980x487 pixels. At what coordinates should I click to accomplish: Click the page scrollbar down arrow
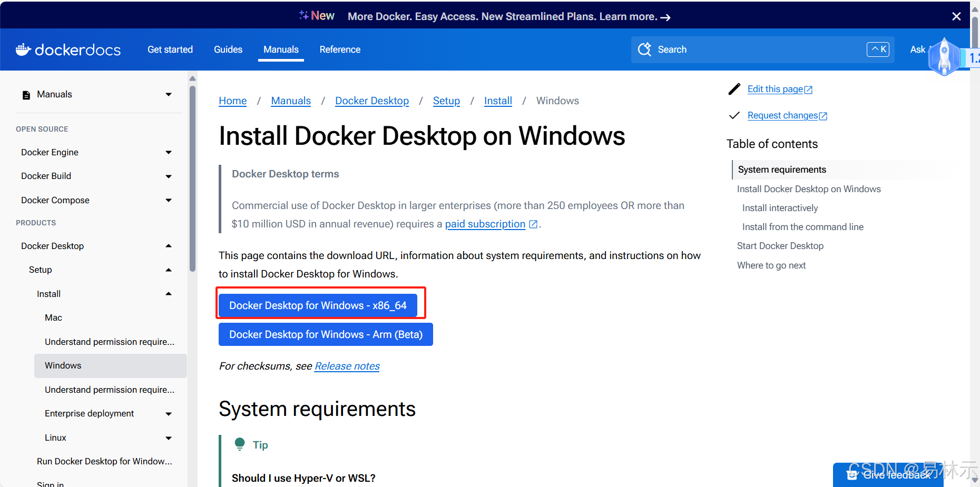click(x=975, y=480)
